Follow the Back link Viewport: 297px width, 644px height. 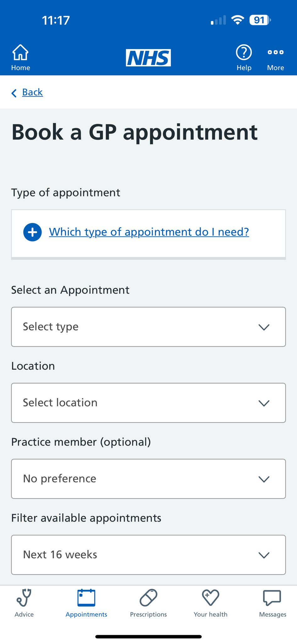click(x=32, y=92)
